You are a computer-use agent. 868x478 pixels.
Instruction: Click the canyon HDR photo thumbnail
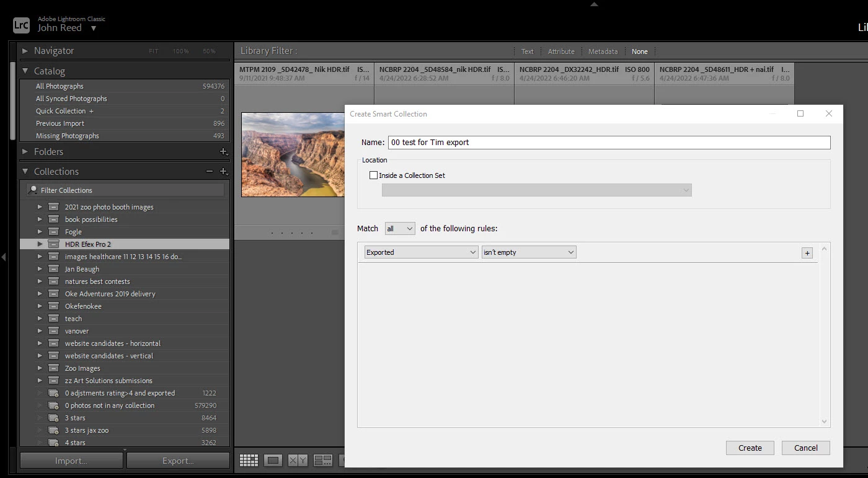click(293, 154)
